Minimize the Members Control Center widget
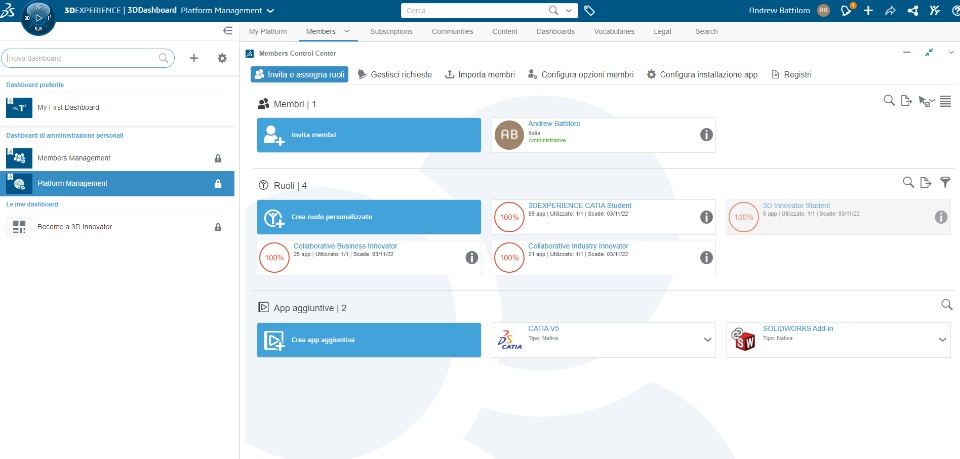This screenshot has height=459, width=960. click(907, 53)
